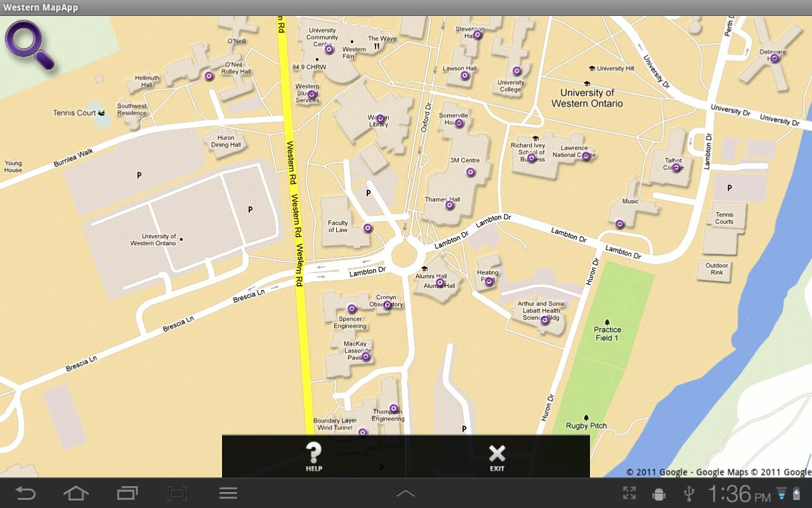Select the Music building marker

pyautogui.click(x=620, y=224)
